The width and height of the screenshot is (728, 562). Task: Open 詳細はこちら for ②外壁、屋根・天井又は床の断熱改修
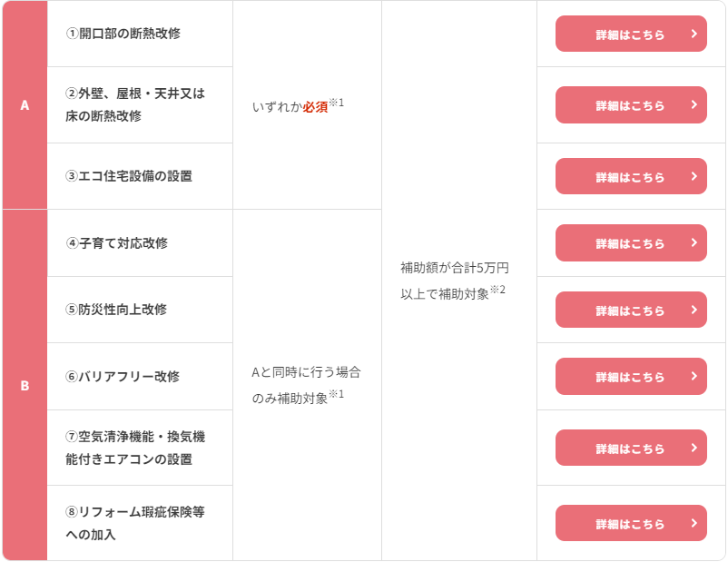point(631,105)
